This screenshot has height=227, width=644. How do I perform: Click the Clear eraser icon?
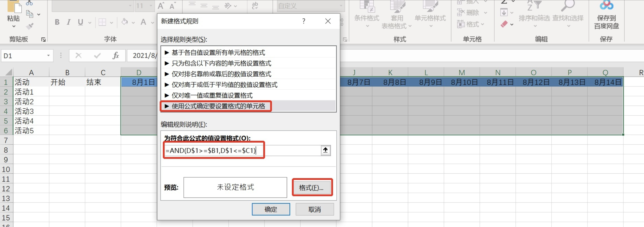pyautogui.click(x=504, y=24)
